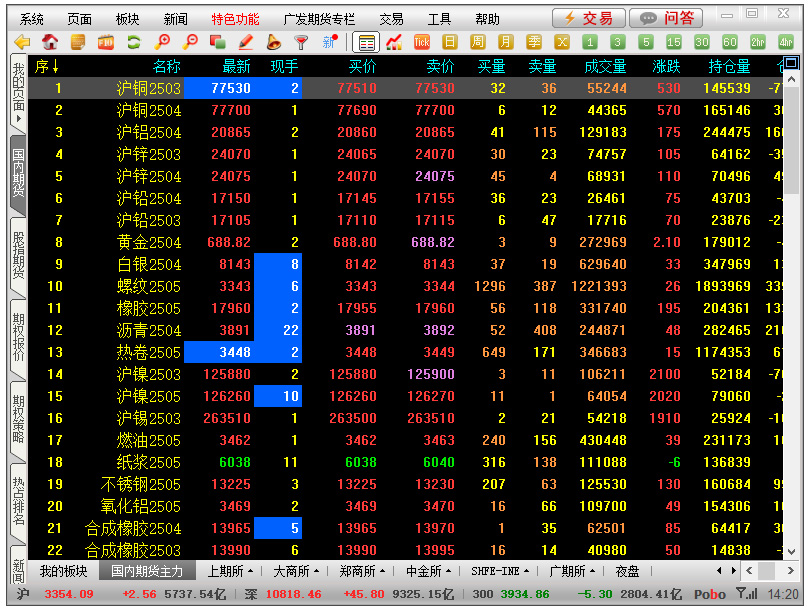
Task: Click the green refresh icon
Action: [133, 42]
